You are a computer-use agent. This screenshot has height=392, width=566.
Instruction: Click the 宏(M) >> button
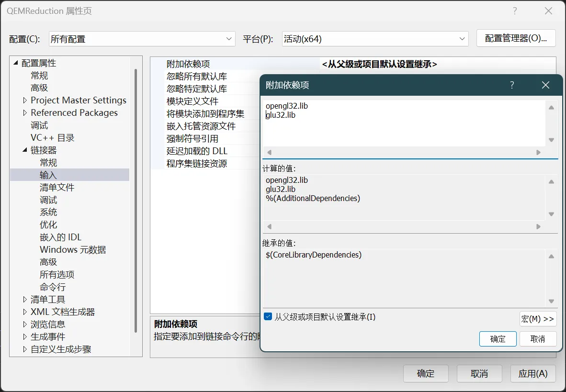point(538,319)
